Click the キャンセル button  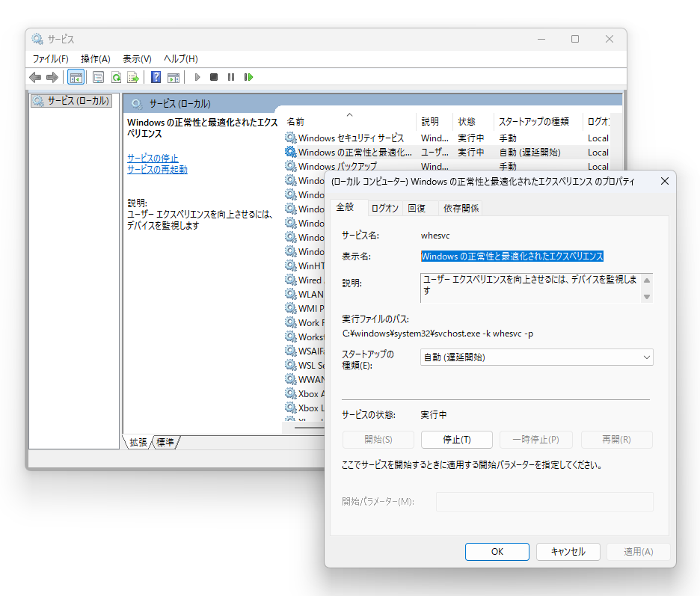point(568,552)
